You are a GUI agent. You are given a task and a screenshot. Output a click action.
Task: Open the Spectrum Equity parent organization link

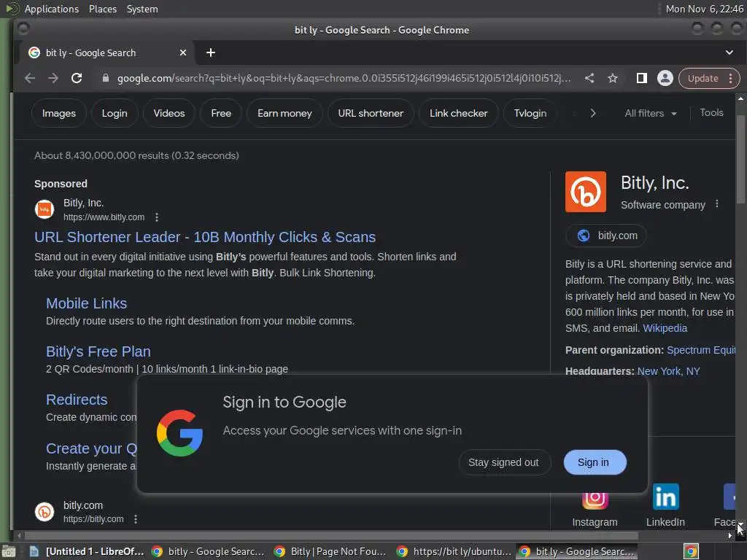coord(701,350)
